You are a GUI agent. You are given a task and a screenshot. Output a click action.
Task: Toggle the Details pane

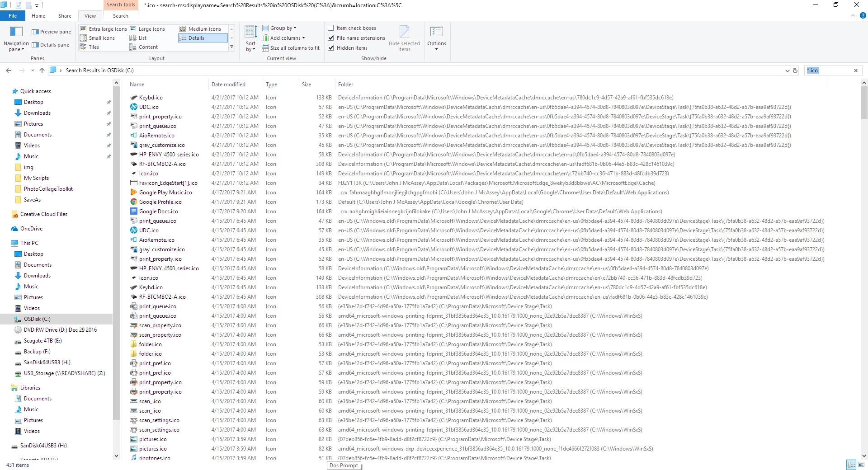coord(50,45)
